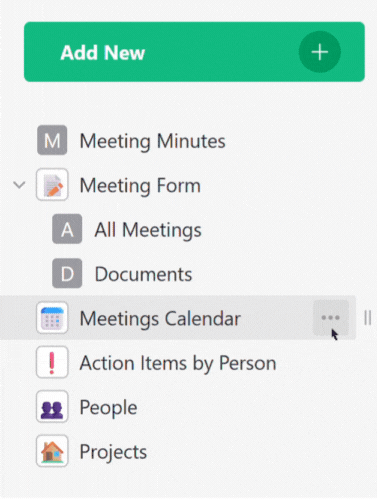Image resolution: width=377 pixels, height=499 pixels.
Task: Click the Meetings Calendar calendar icon
Action: click(x=52, y=318)
